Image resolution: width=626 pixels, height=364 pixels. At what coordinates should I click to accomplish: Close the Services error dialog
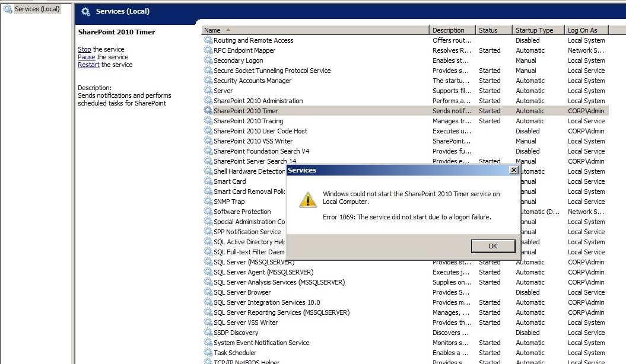tap(514, 170)
